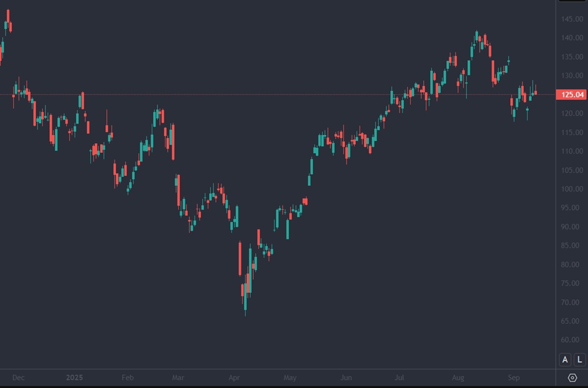Click the 2025 label on time axis
This screenshot has width=588, height=388.
click(x=74, y=377)
